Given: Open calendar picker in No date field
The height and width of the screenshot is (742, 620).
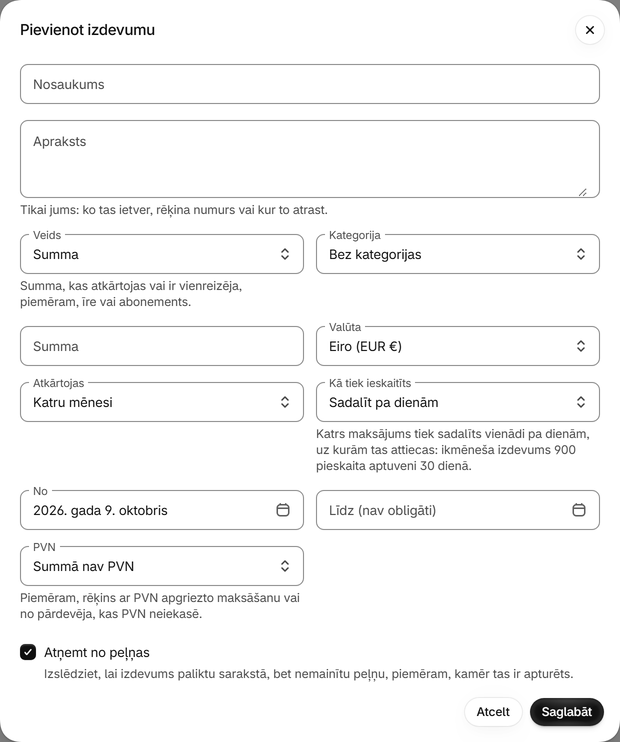Looking at the screenshot, I should (283, 510).
